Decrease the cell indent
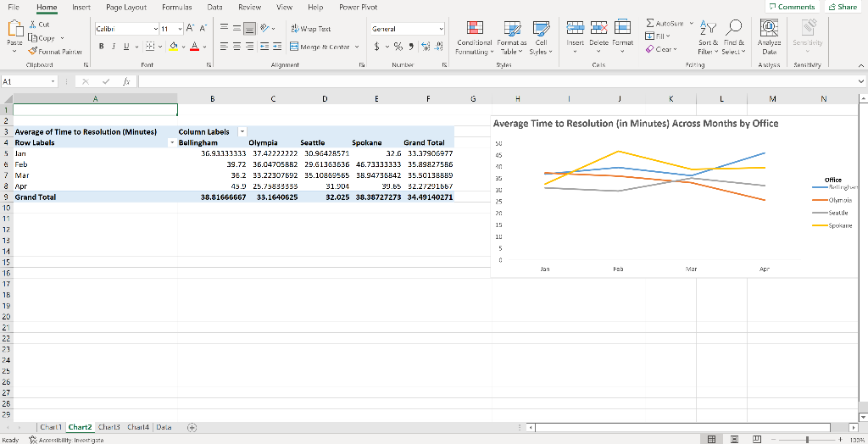The height and width of the screenshot is (444, 868). (x=264, y=47)
